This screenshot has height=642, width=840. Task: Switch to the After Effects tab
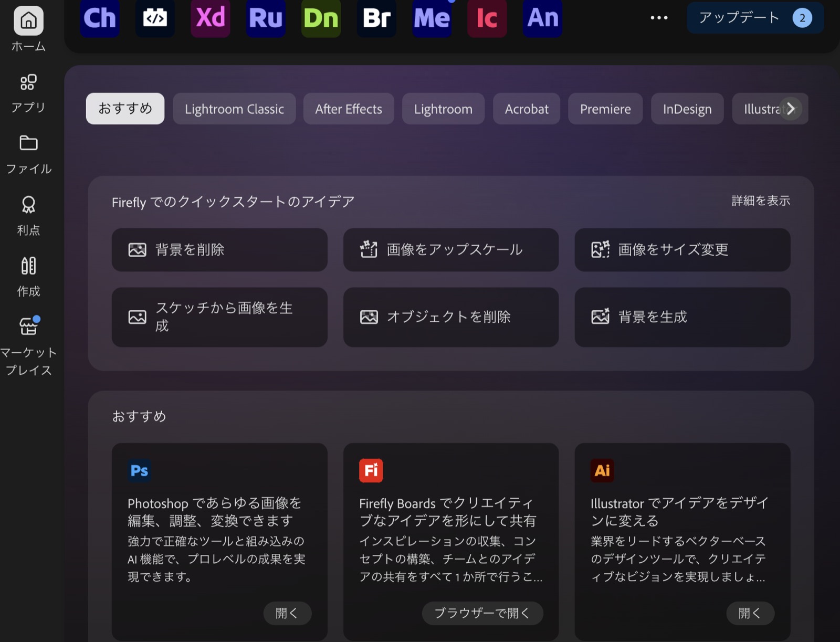(x=349, y=109)
